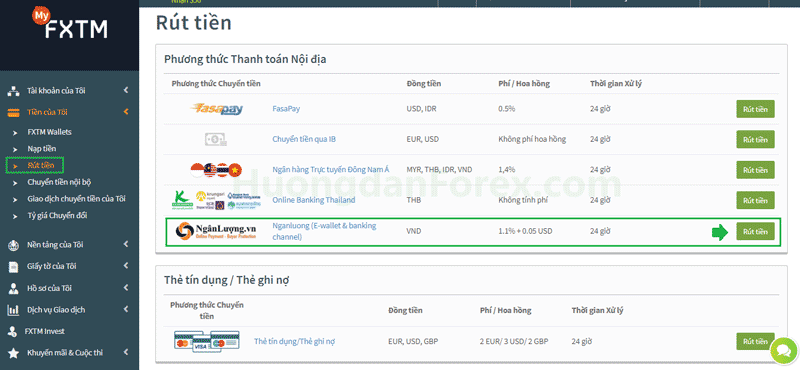Click the '1.1% + 0.05 USD' fee cell
This screenshot has height=370, width=800.
click(x=526, y=231)
